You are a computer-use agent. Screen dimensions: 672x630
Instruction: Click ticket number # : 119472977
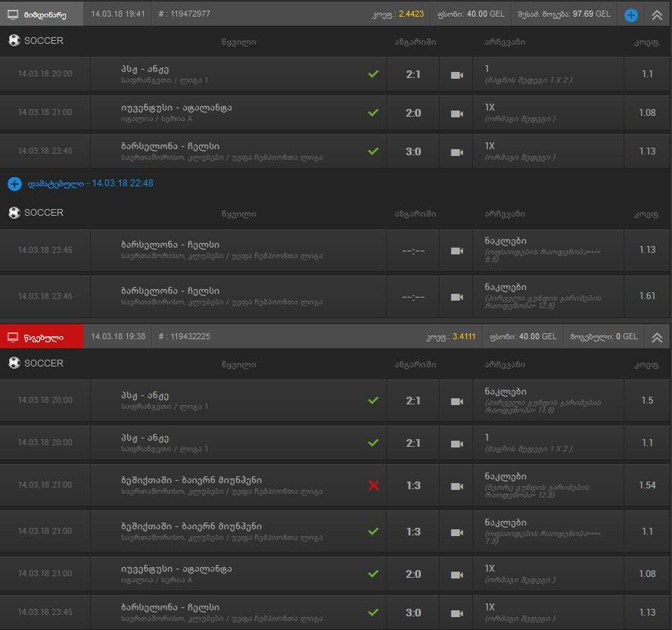(x=185, y=14)
